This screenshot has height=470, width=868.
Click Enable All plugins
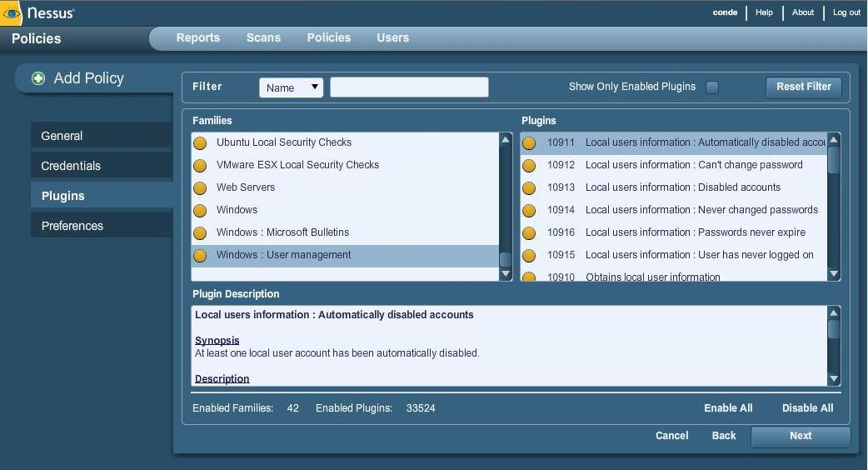point(728,408)
